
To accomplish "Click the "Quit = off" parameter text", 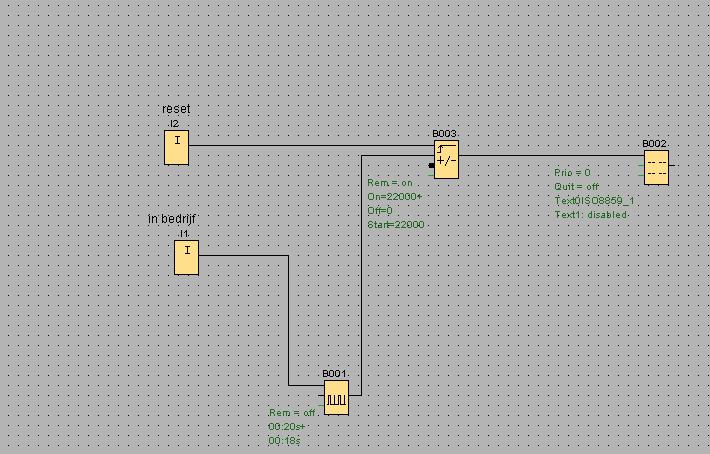I will 576,187.
